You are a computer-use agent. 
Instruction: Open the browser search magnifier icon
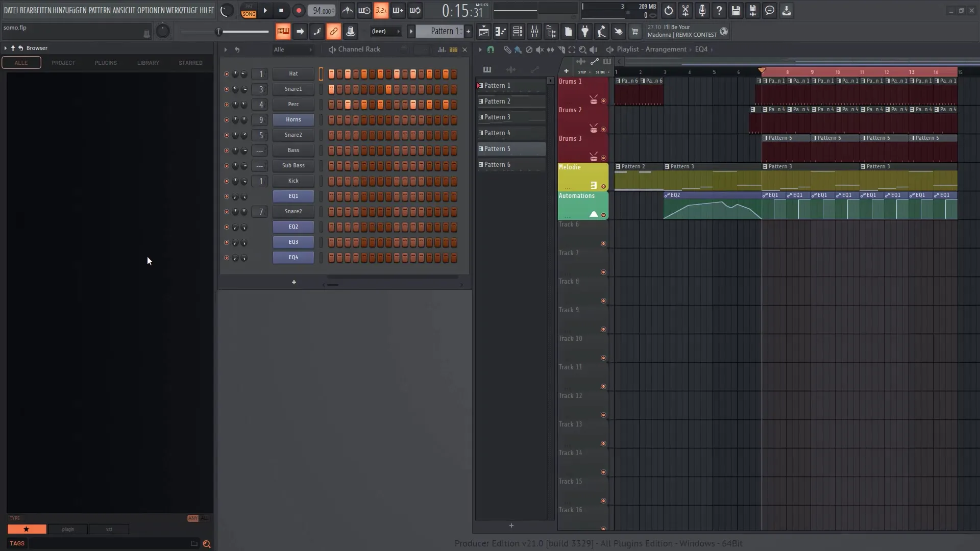[x=206, y=544]
